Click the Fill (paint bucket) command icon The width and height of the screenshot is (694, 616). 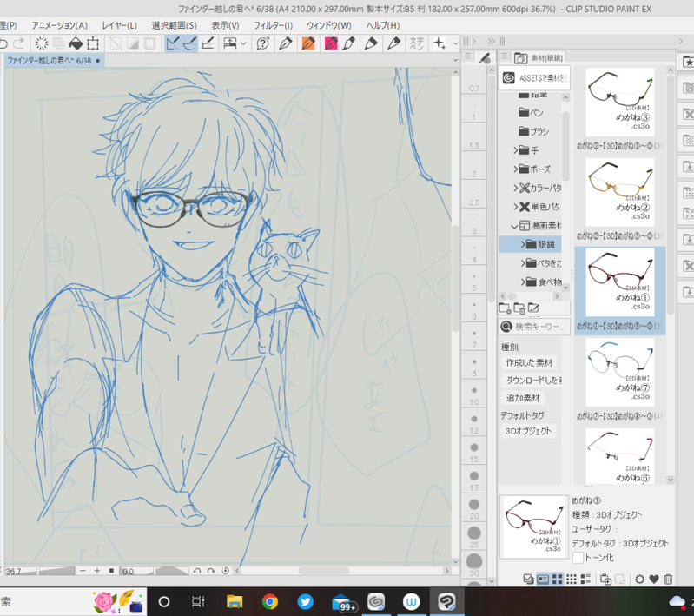point(76,43)
